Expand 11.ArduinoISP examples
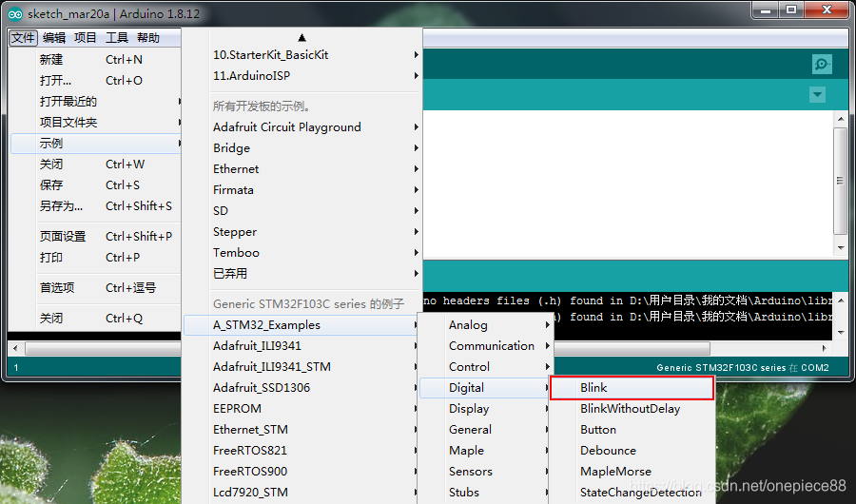 [302, 75]
